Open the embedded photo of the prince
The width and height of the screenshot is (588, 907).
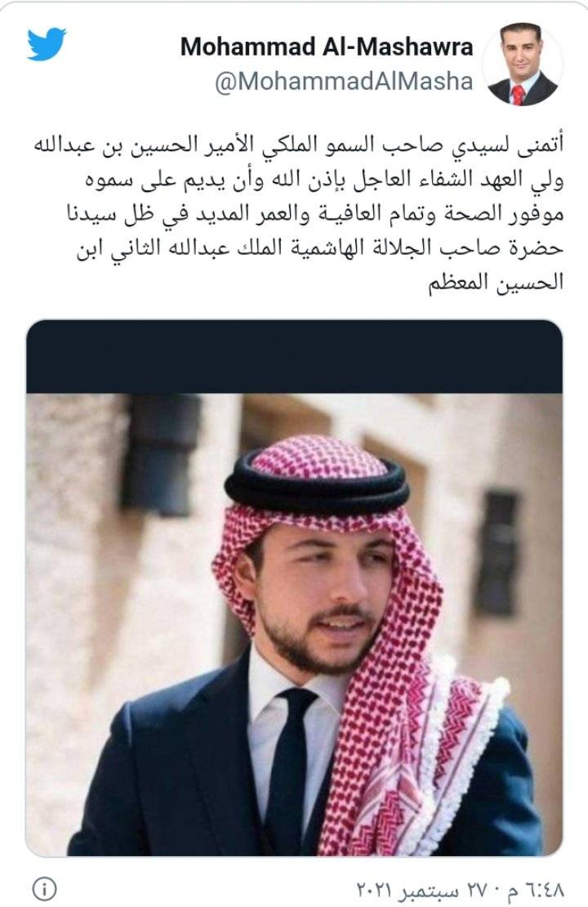[x=294, y=625]
